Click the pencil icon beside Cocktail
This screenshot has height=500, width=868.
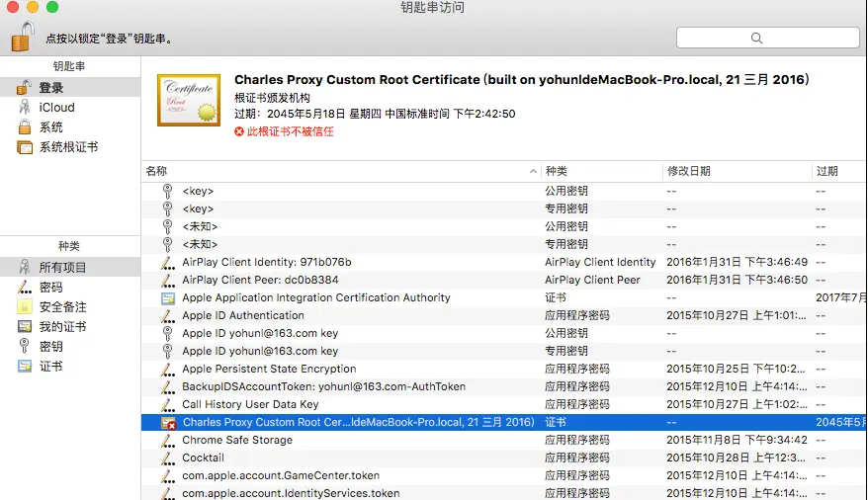click(x=168, y=458)
